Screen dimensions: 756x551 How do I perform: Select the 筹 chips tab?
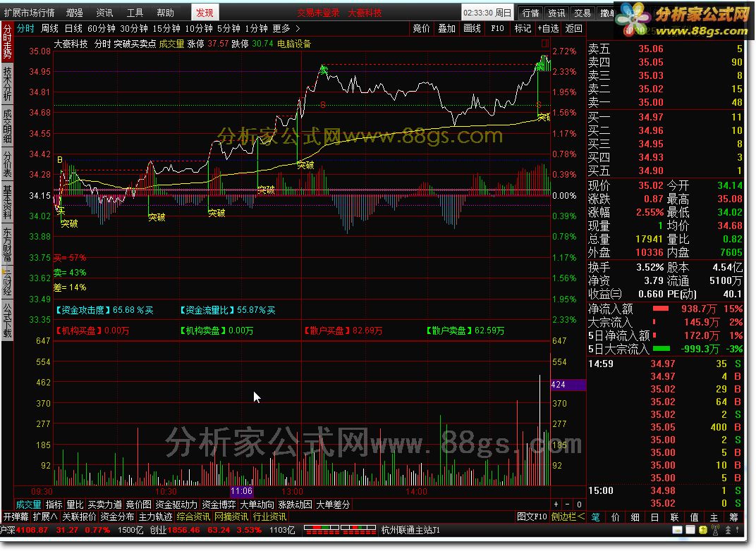tap(733, 517)
